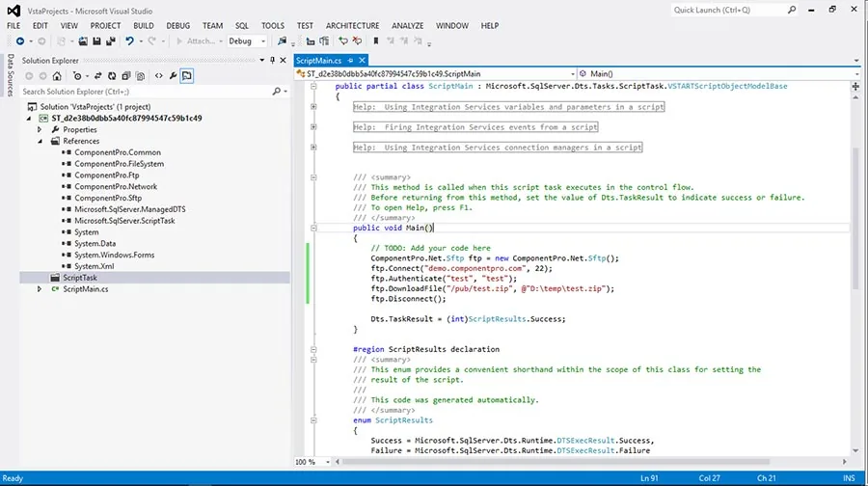Open the class navigation dropdown for ScriptMain
This screenshot has width=868, height=486.
[x=572, y=73]
